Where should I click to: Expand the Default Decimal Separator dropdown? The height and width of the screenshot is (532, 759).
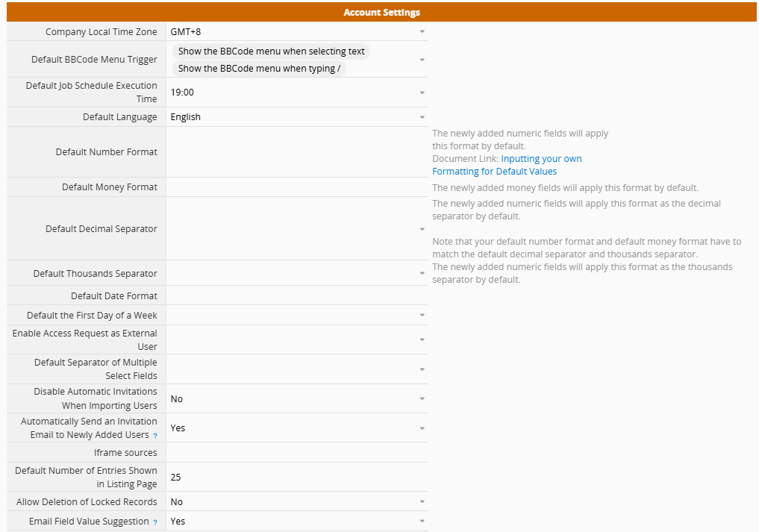(x=296, y=229)
